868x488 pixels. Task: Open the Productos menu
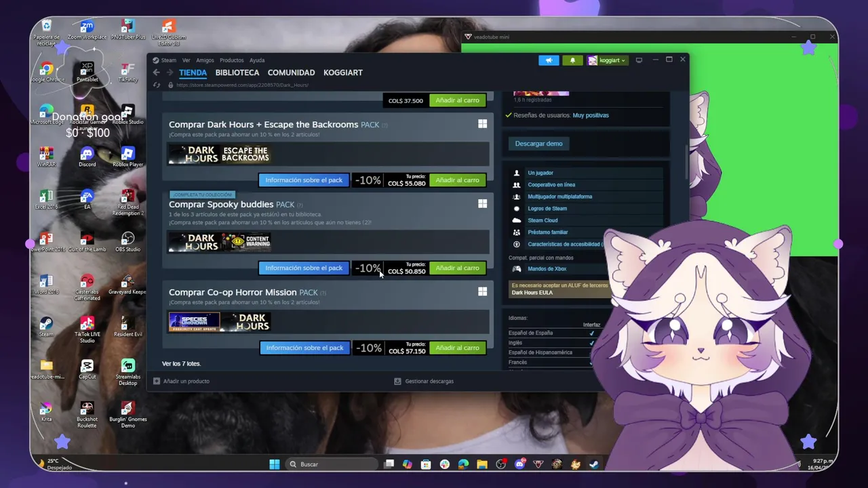[231, 60]
